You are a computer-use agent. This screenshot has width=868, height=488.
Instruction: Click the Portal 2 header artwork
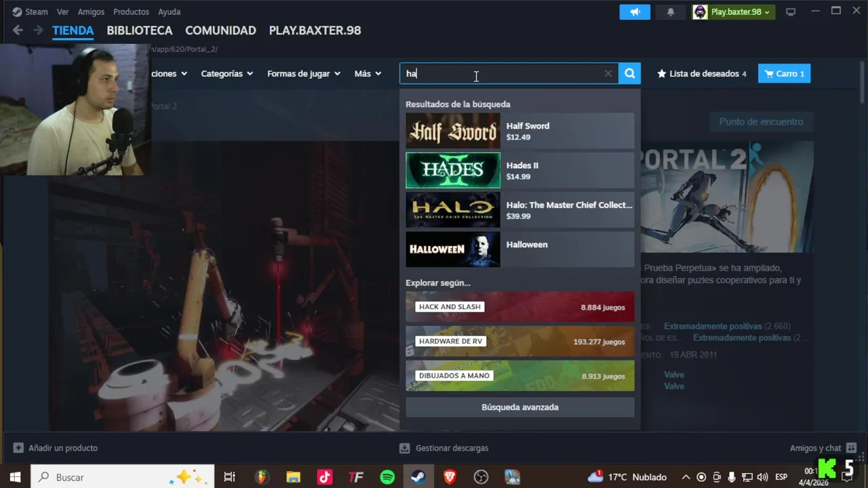click(x=727, y=197)
